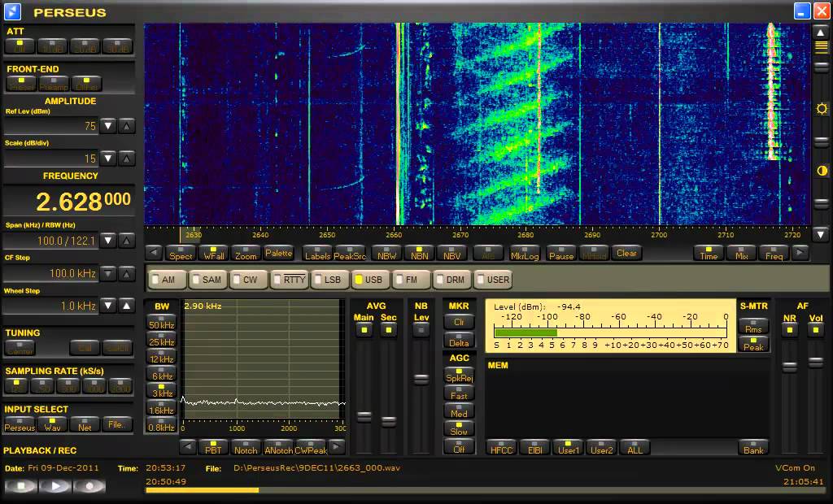Click the record button
The height and width of the screenshot is (504, 833).
click(x=89, y=485)
